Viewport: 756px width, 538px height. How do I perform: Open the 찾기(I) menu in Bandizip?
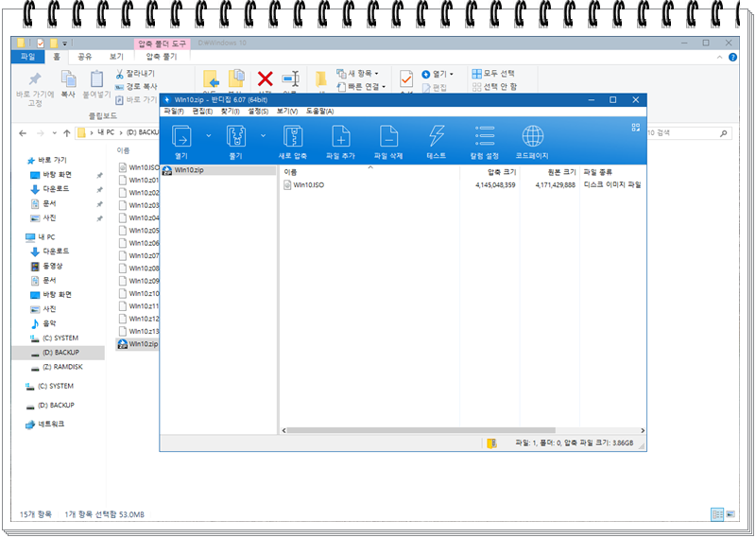tap(231, 112)
